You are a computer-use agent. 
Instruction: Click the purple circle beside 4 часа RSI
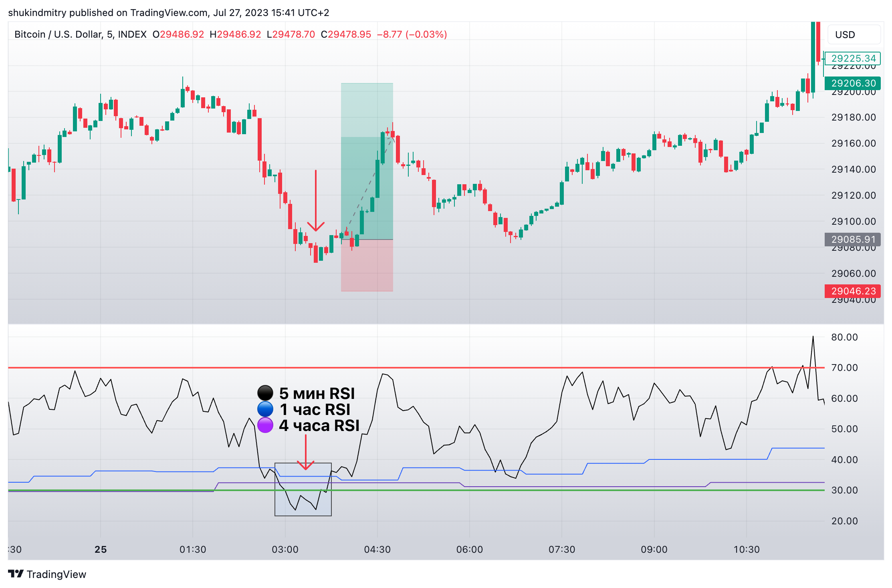(x=265, y=425)
